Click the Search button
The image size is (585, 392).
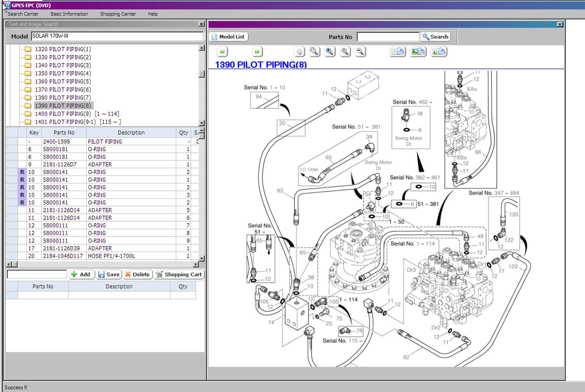pyautogui.click(x=435, y=37)
